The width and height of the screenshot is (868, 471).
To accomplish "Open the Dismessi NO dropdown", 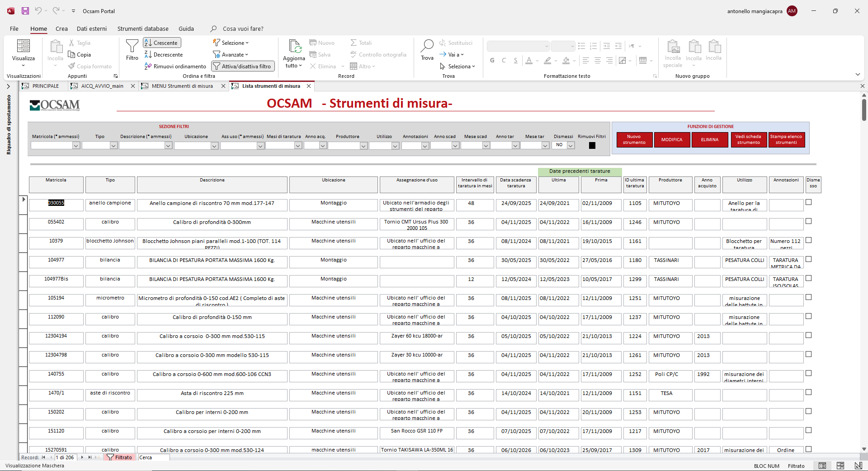I will click(571, 145).
